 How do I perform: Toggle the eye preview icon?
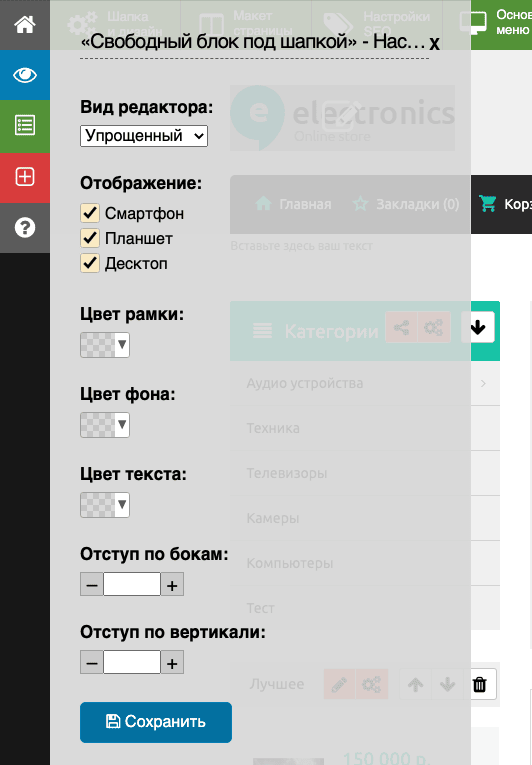pos(24,75)
